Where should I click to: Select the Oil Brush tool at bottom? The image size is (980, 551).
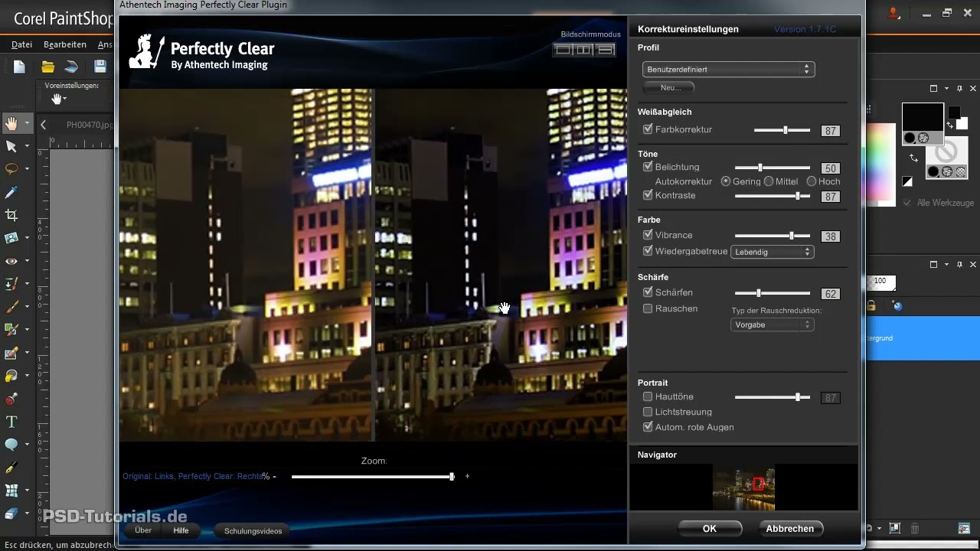(11, 514)
